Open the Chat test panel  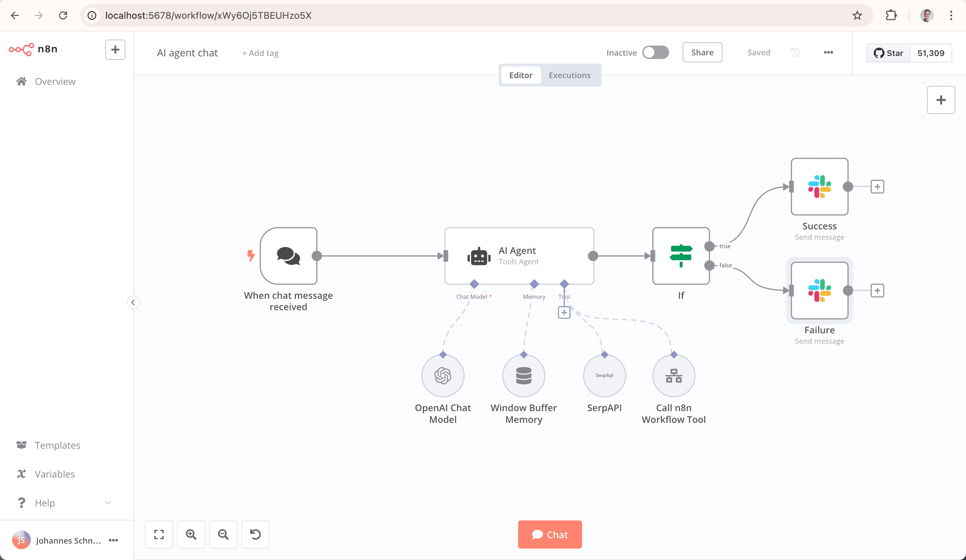[550, 535]
